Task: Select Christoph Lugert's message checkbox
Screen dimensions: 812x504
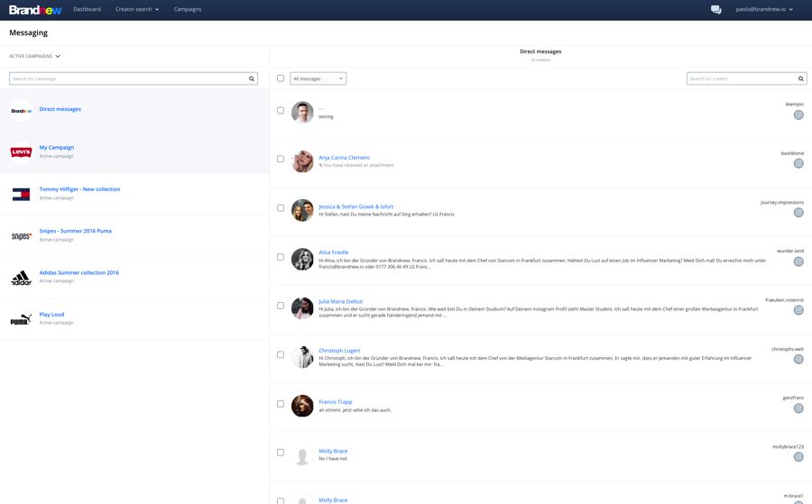Action: (x=281, y=354)
